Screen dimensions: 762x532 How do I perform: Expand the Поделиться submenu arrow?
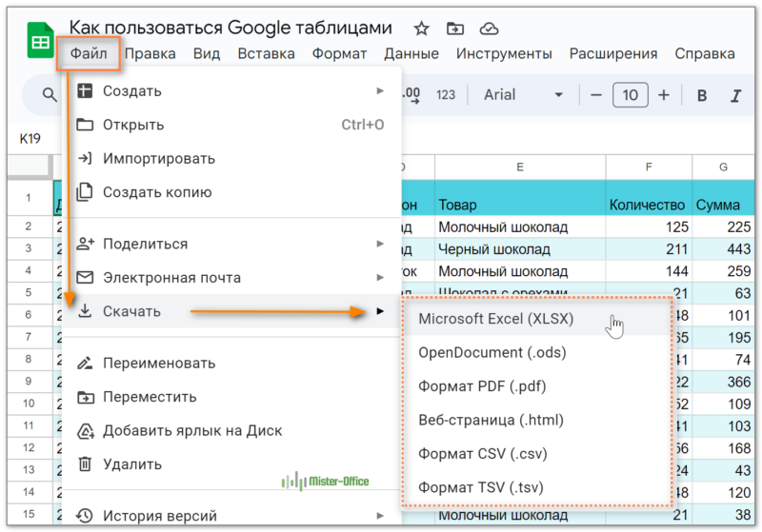[x=380, y=244]
